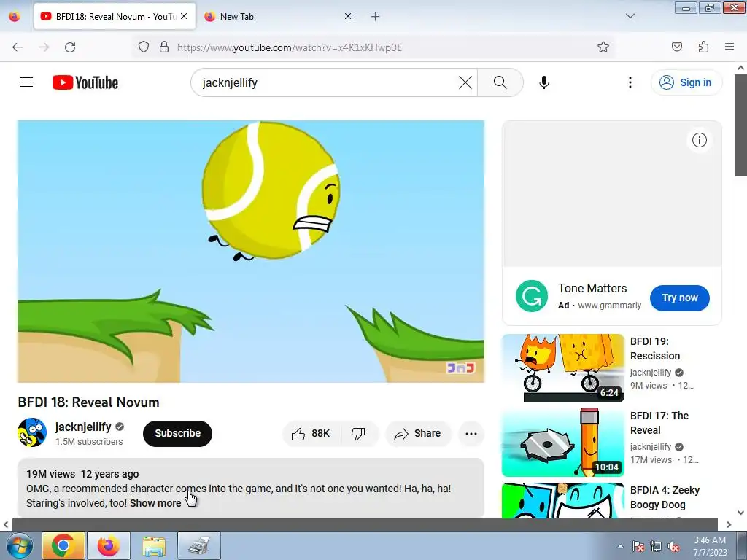Click the magnifier search button
Image resolution: width=747 pixels, height=560 pixels.
pyautogui.click(x=500, y=82)
